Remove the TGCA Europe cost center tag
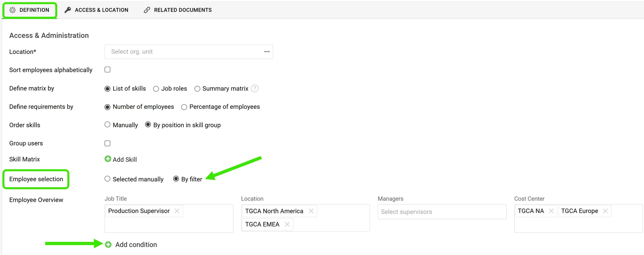This screenshot has width=644, height=255. (605, 211)
